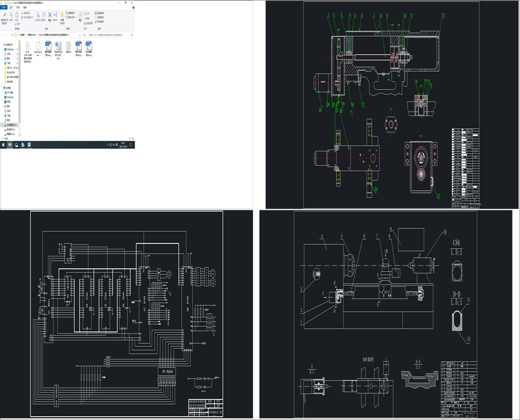Click the taskbar clock

(x=123, y=145)
